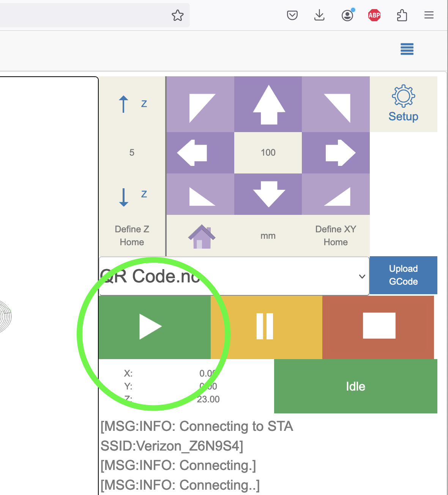This screenshot has width=448, height=495.
Task: Jog the machine up with the up arrow
Action: point(268,104)
